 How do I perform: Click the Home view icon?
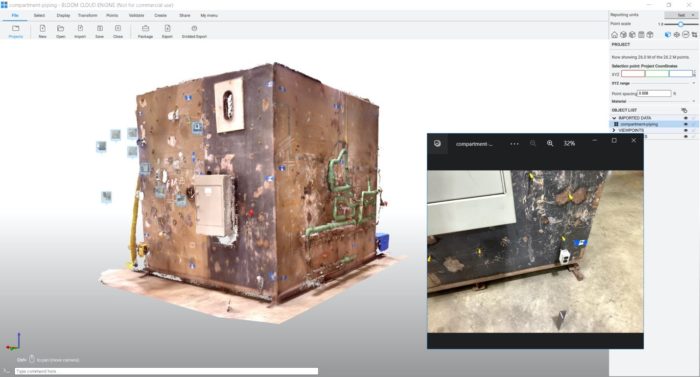[x=615, y=35]
